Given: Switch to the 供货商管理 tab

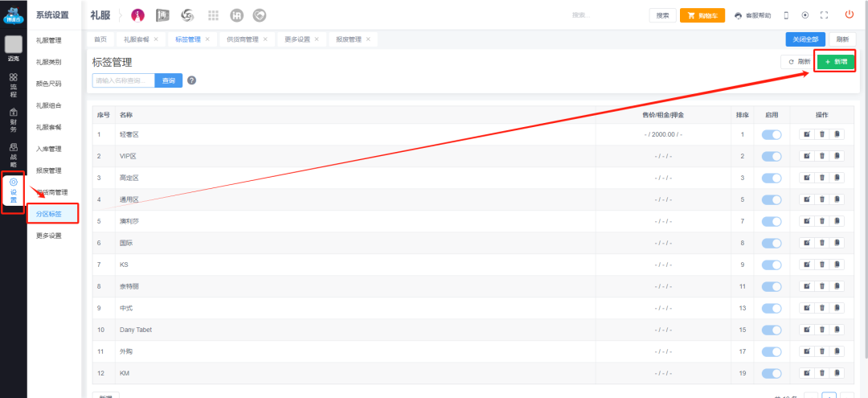Looking at the screenshot, I should coord(243,39).
